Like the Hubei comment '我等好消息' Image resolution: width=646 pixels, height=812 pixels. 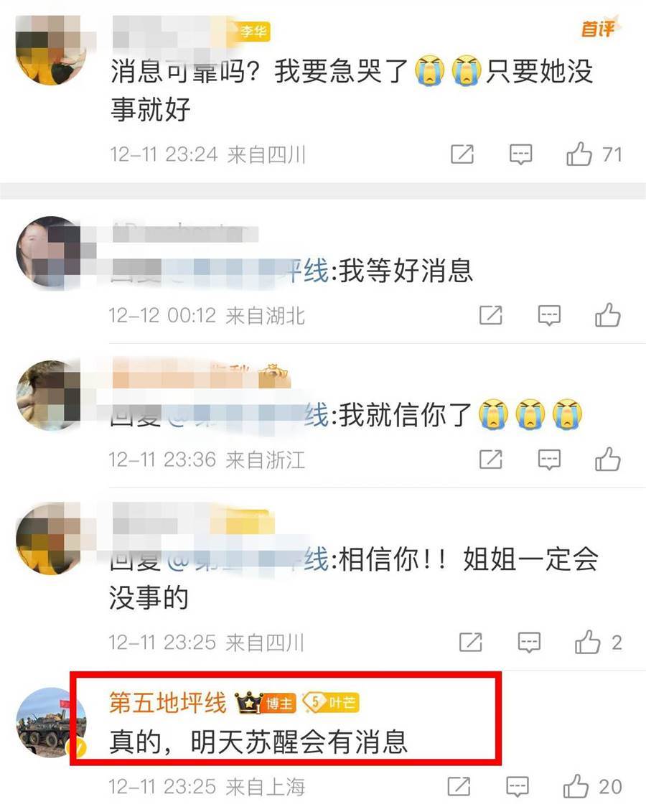tap(607, 315)
